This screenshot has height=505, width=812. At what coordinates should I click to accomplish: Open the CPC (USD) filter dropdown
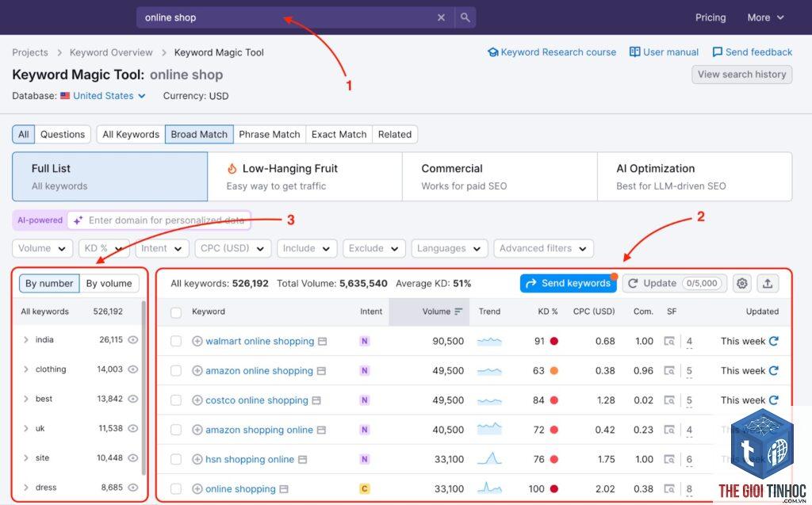pyautogui.click(x=233, y=249)
